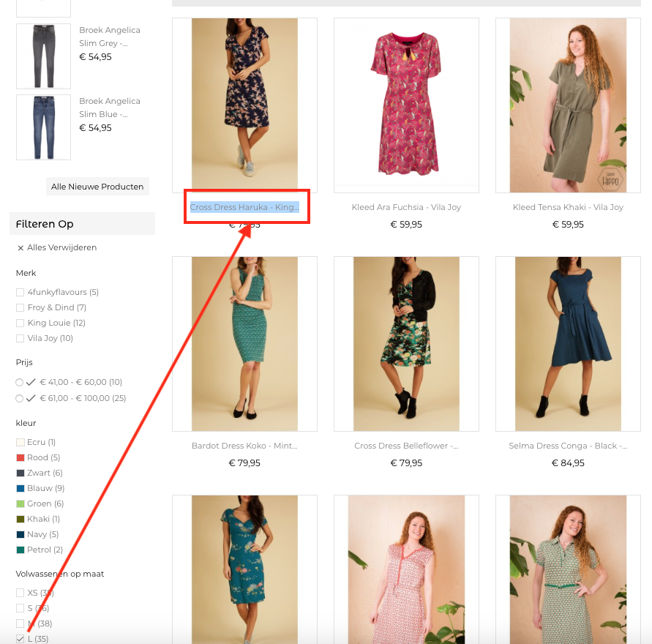View the Bardot Dress Koko mint image
Viewport: 652px width, 644px height.
click(x=244, y=344)
